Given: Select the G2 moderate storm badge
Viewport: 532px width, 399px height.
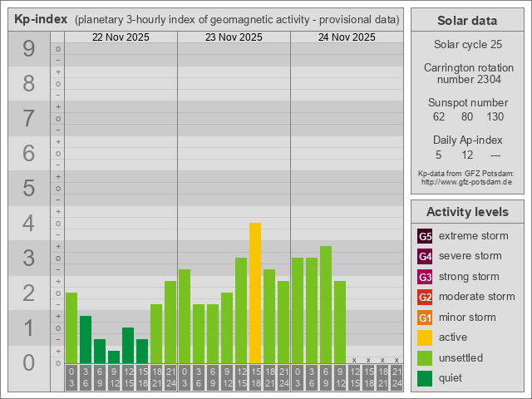Looking at the screenshot, I should (425, 297).
